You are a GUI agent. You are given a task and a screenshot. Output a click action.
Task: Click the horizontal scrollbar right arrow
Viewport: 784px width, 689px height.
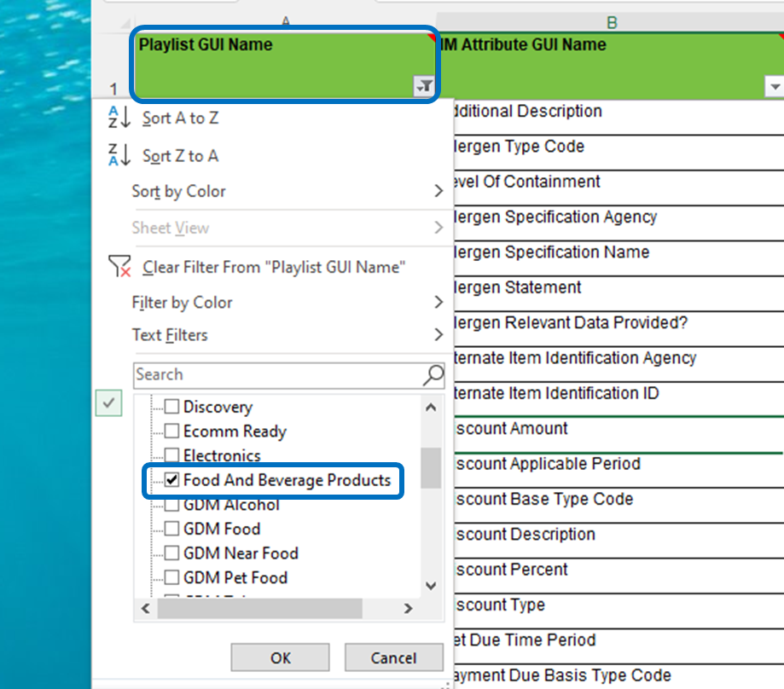coord(409,609)
